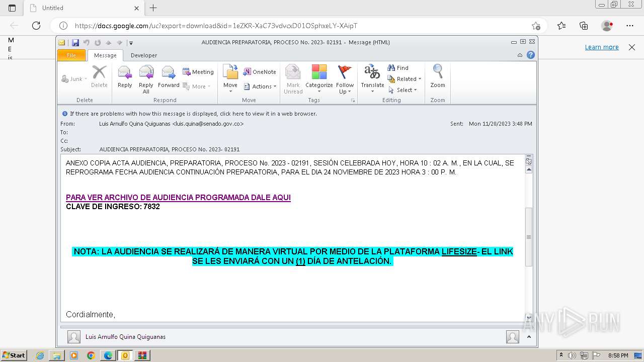Launch Google Chrome from the taskbar
The height and width of the screenshot is (362, 644).
pos(91,355)
